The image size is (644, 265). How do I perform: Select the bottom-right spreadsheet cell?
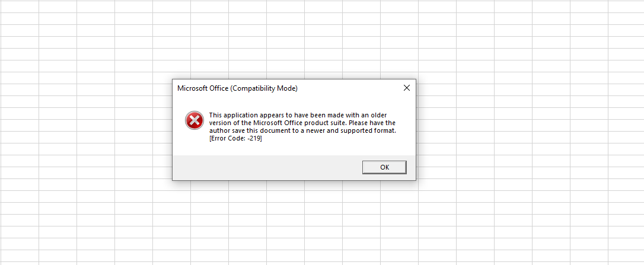tap(626, 255)
